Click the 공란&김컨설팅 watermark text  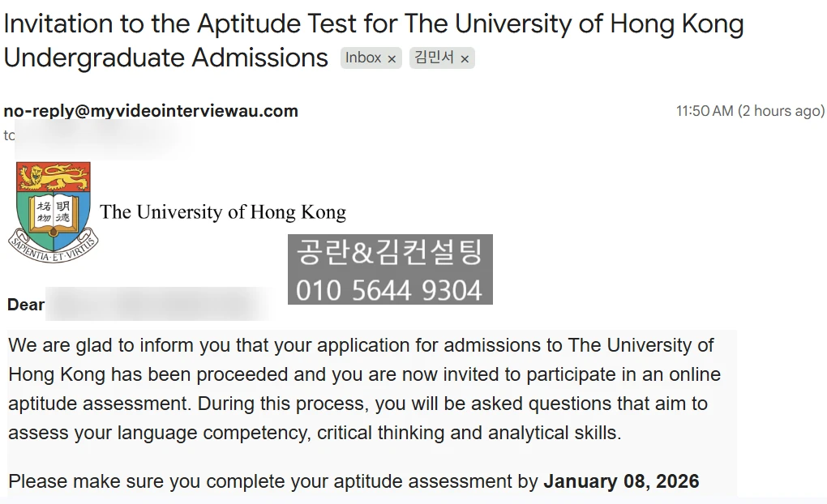390,252
